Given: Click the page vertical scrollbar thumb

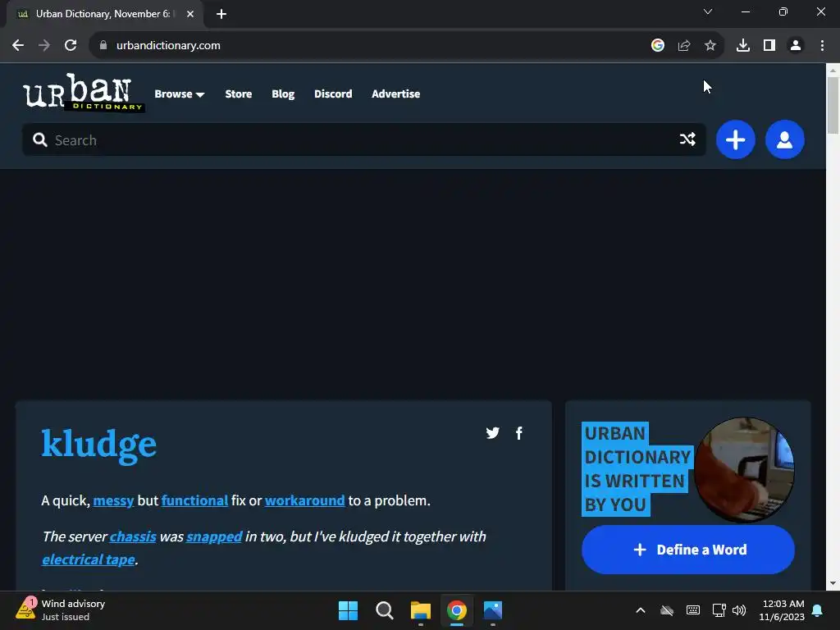Looking at the screenshot, I should tap(833, 105).
